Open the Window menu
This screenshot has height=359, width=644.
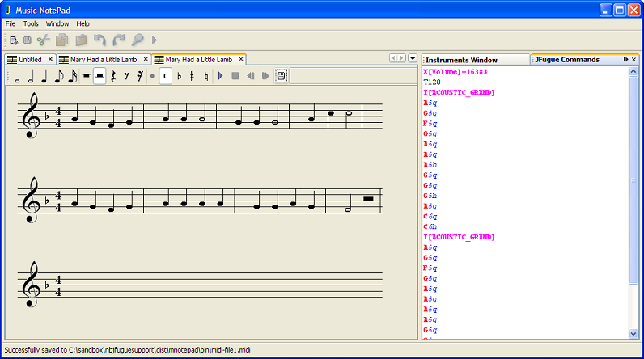[x=57, y=23]
